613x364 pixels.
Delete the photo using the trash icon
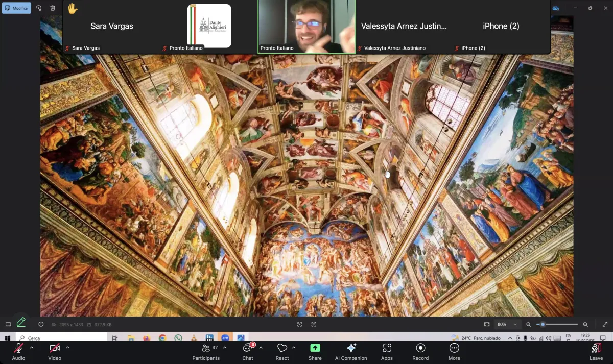pos(53,8)
